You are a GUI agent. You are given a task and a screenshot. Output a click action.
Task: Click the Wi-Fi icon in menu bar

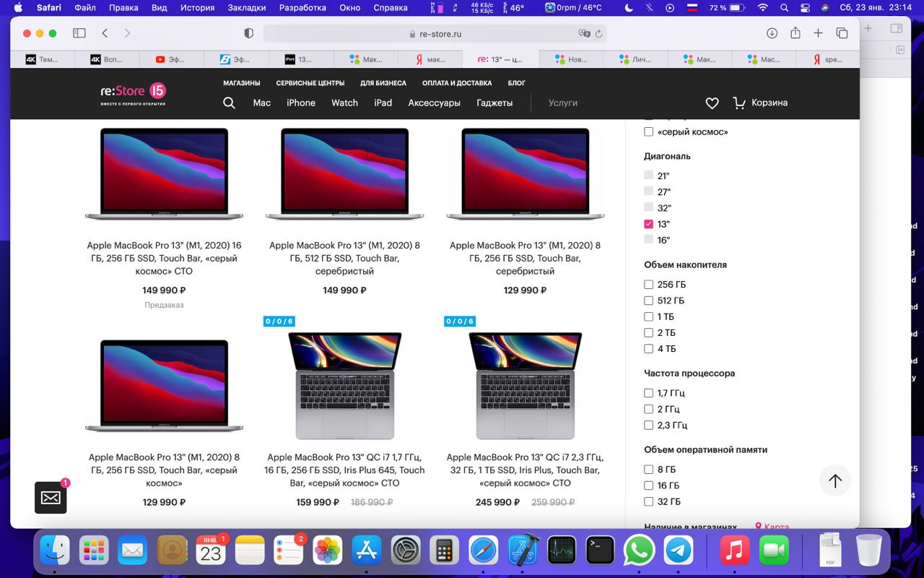pyautogui.click(x=763, y=8)
